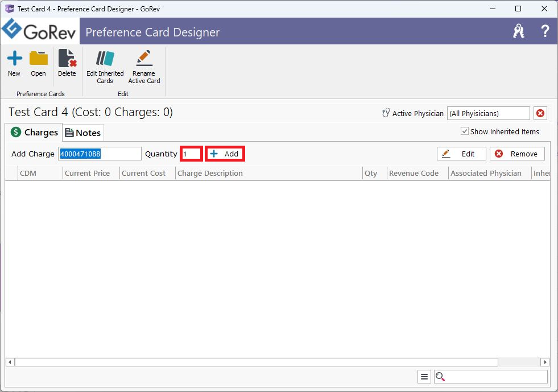Switch to the Notes tab
Viewport: 558px width, 392px height.
pyautogui.click(x=83, y=133)
